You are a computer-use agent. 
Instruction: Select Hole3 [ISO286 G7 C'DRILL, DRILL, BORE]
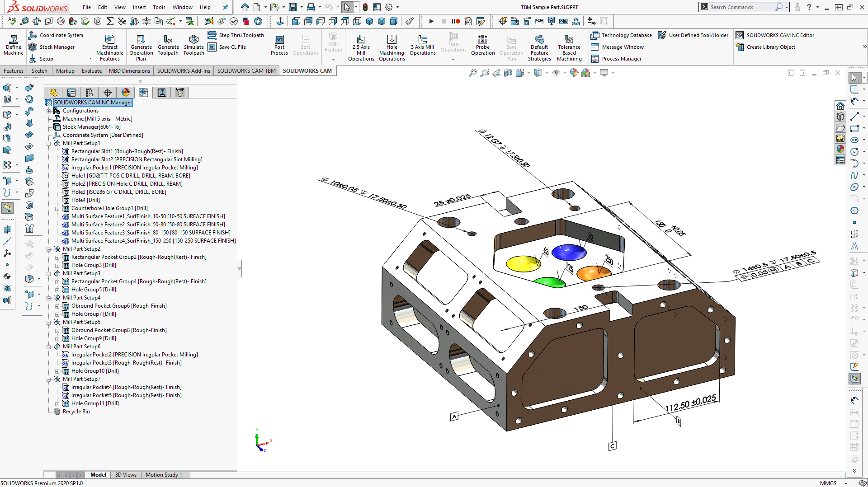[118, 192]
